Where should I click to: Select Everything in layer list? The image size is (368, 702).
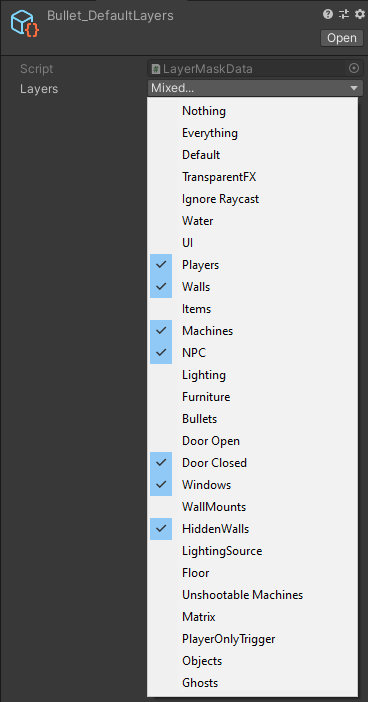pyautogui.click(x=253, y=133)
